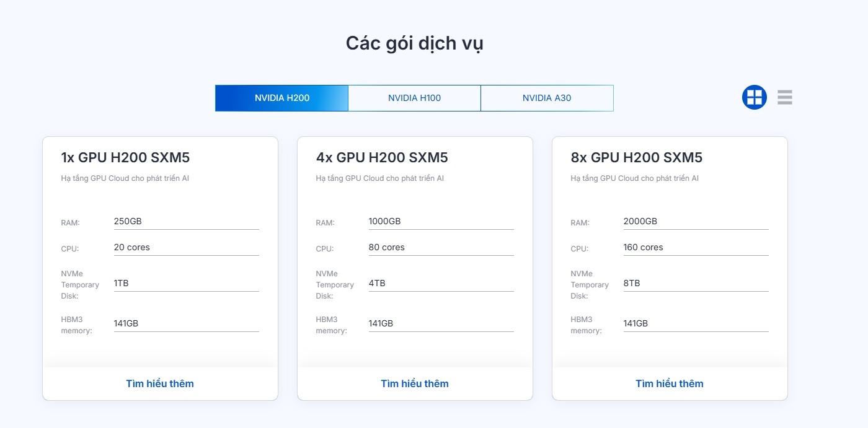
Task: Click Tìm hiểu thêm for 4x GPU H200
Action: click(415, 383)
